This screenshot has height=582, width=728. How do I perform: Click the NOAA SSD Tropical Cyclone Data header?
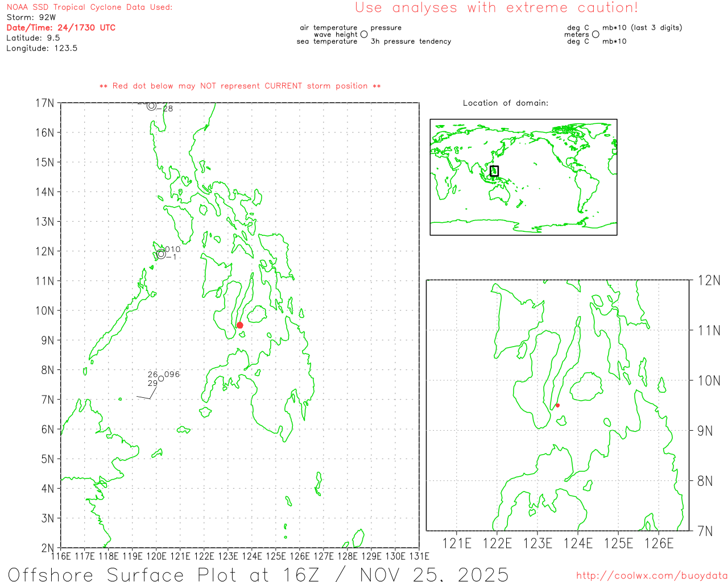pos(89,7)
